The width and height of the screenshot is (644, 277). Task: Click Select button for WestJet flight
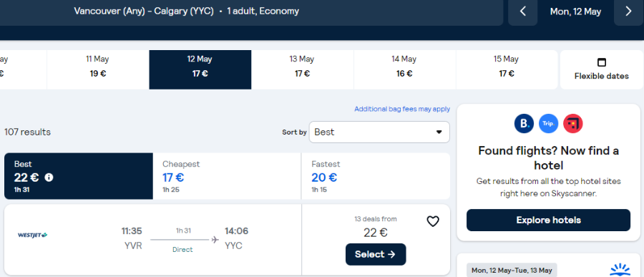coord(376,254)
